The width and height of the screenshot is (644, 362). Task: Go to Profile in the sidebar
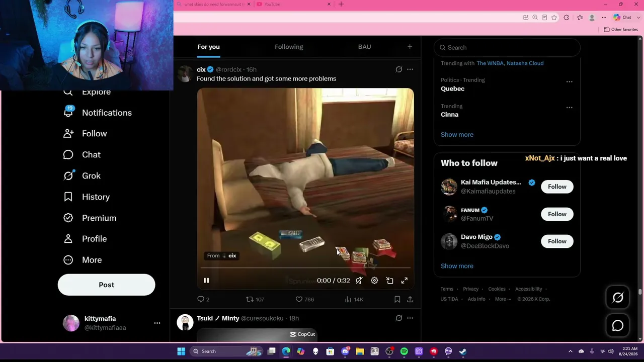(x=85, y=239)
